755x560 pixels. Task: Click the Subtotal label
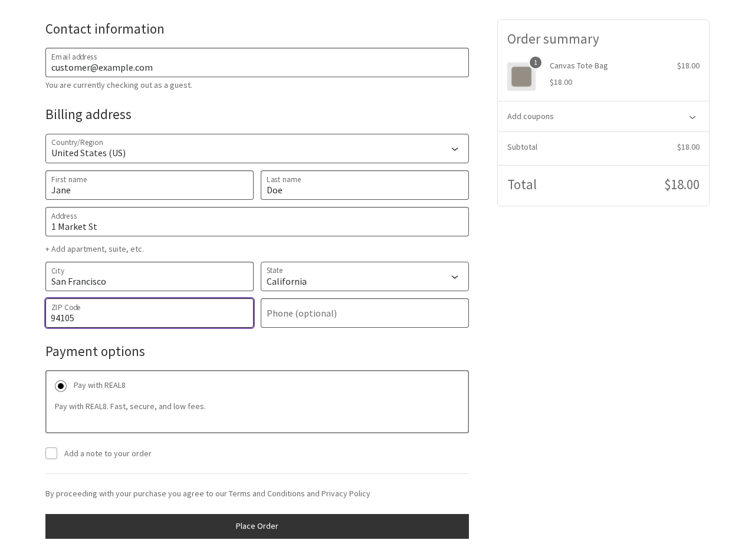pos(522,147)
